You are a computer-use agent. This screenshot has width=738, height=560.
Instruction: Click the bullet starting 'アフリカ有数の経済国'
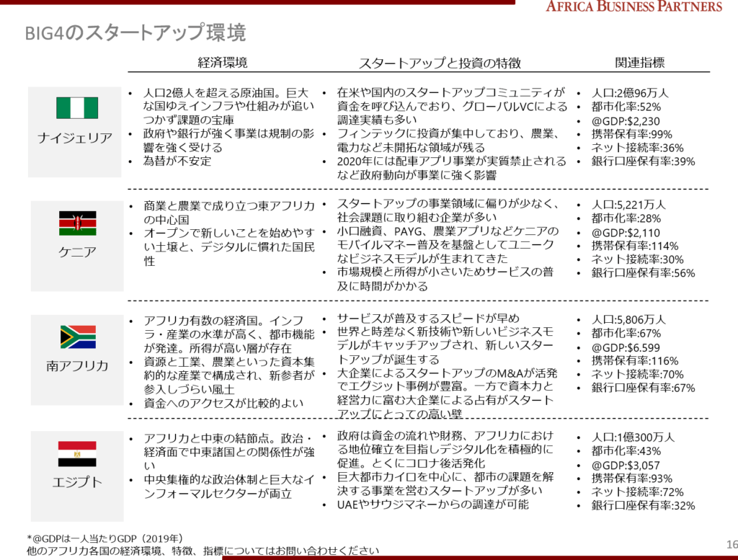click(229, 334)
